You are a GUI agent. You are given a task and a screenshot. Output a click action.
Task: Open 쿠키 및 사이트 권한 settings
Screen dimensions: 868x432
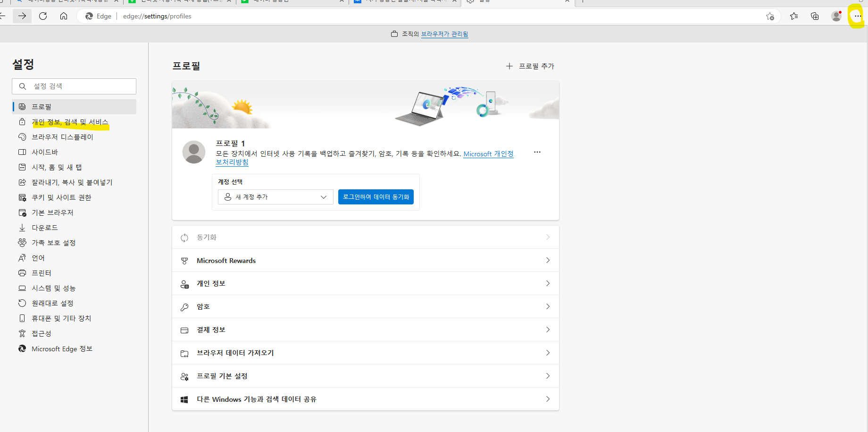[75, 197]
